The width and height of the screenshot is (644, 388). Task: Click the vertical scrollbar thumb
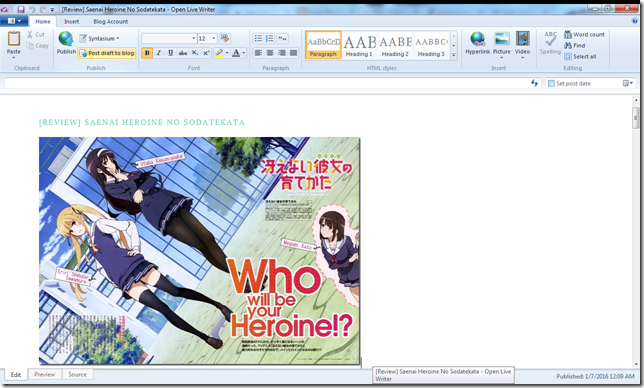pos(635,117)
